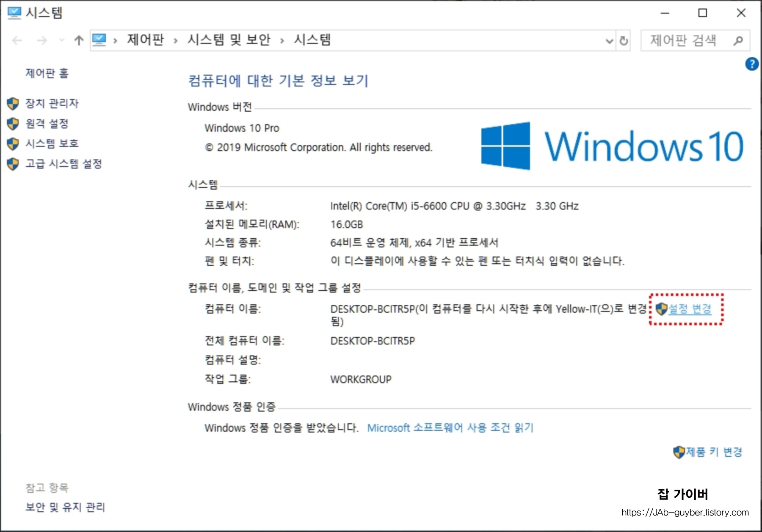Minimize the 시스템 window
762x532 pixels.
[665, 13]
